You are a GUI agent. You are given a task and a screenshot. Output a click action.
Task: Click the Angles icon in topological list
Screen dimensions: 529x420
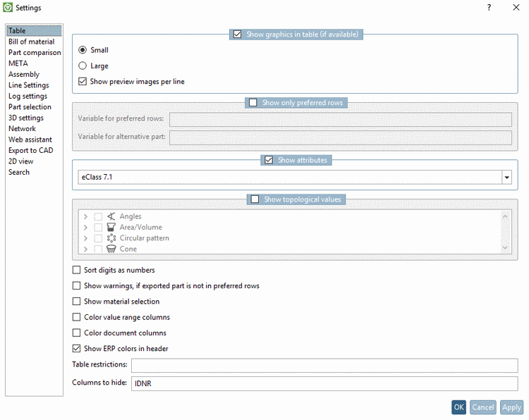pyautogui.click(x=111, y=216)
